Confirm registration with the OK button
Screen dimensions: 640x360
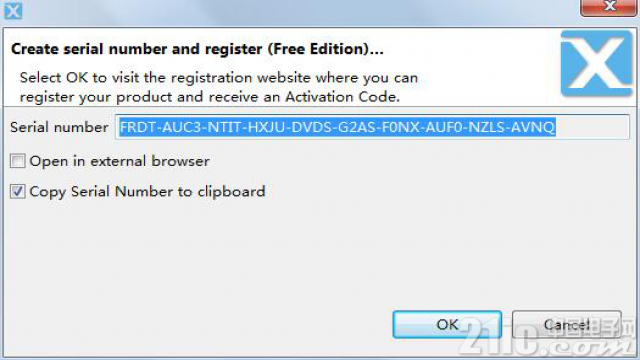pos(447,324)
